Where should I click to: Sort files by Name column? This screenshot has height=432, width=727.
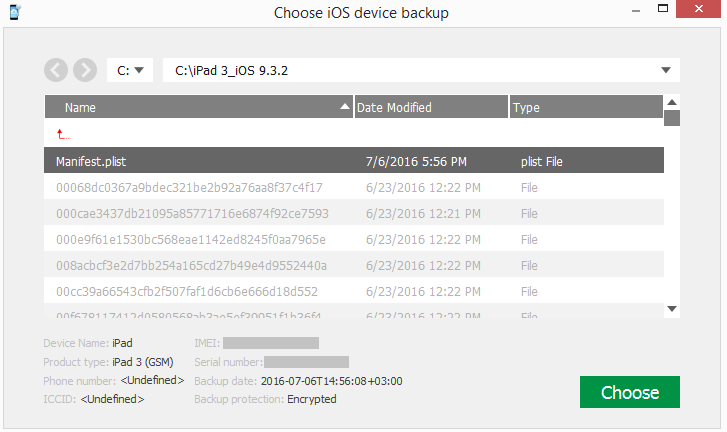[x=198, y=107]
